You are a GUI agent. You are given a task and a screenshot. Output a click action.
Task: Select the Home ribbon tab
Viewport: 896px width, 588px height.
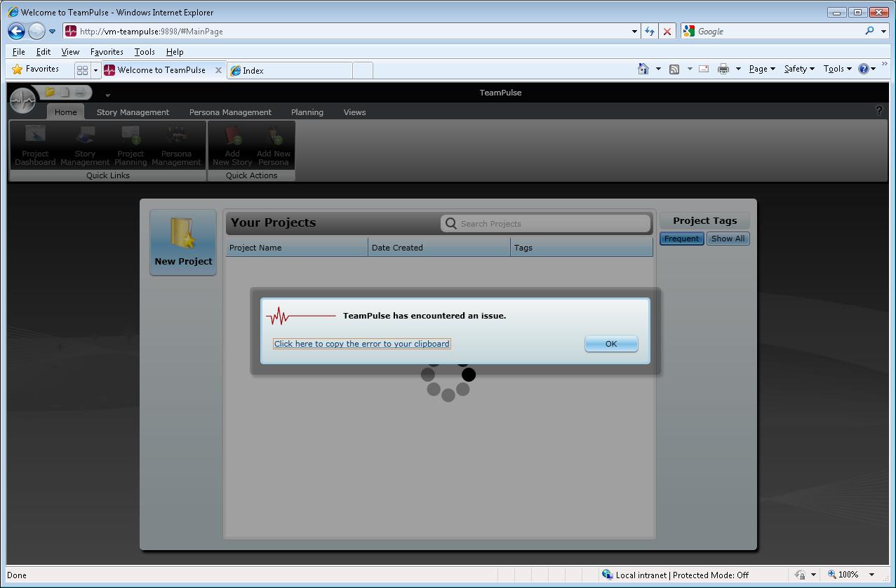coord(65,112)
